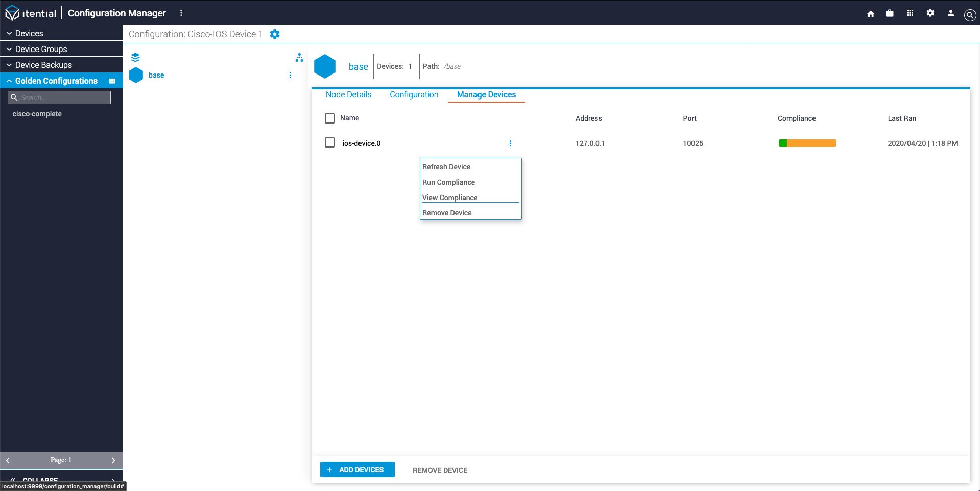The height and width of the screenshot is (491, 980).
Task: Click the search magnifier in top bar
Action: tap(970, 15)
